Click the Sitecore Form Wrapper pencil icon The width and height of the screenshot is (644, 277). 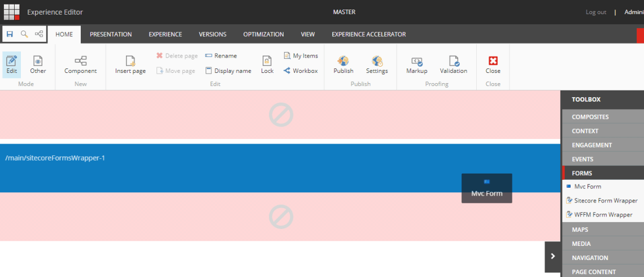point(569,201)
